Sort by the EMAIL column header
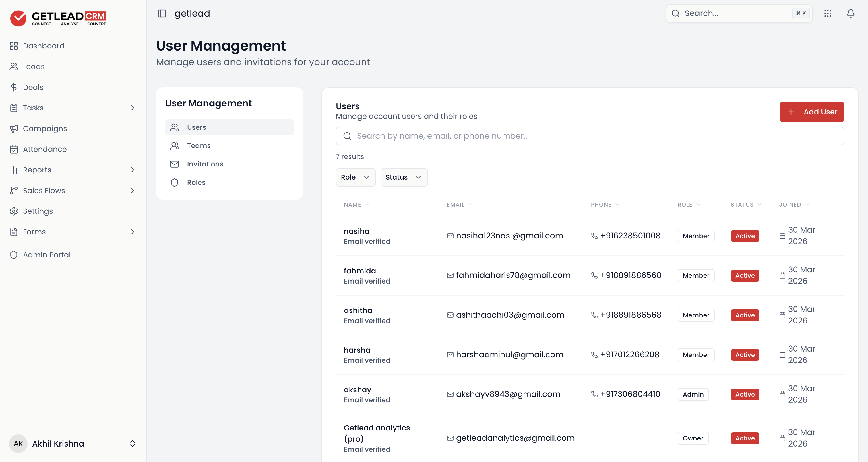Image resolution: width=868 pixels, height=462 pixels. click(459, 205)
